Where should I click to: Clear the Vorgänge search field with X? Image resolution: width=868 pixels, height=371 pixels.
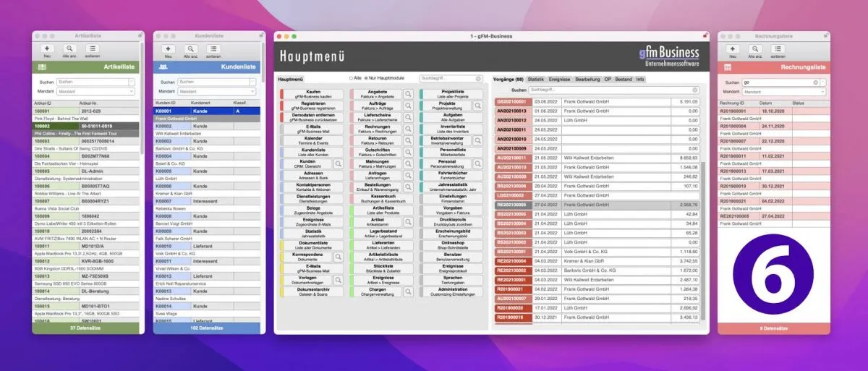[x=696, y=90]
